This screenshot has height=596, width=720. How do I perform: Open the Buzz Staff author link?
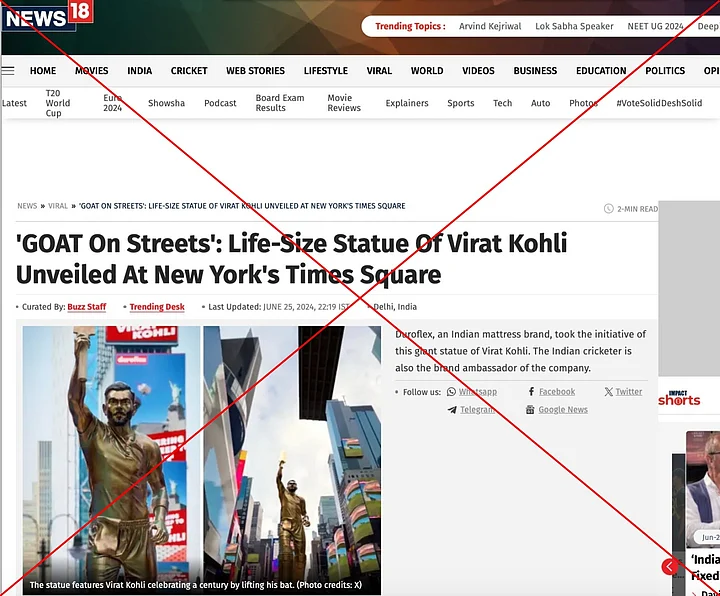click(x=87, y=307)
